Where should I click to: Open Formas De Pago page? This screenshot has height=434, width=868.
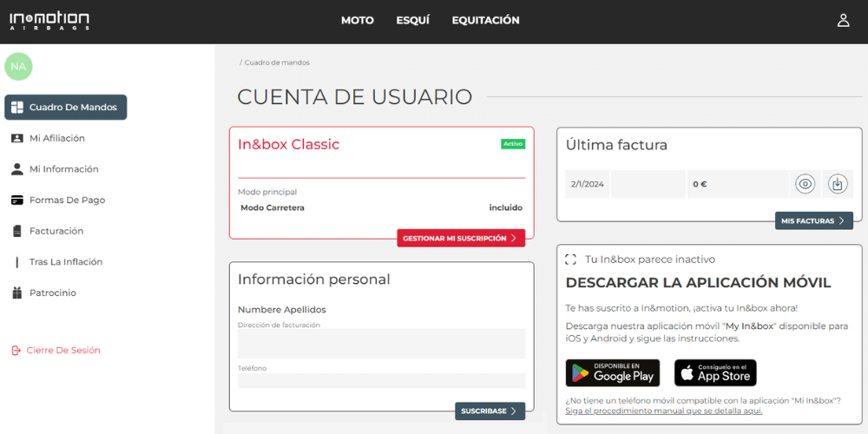(67, 201)
